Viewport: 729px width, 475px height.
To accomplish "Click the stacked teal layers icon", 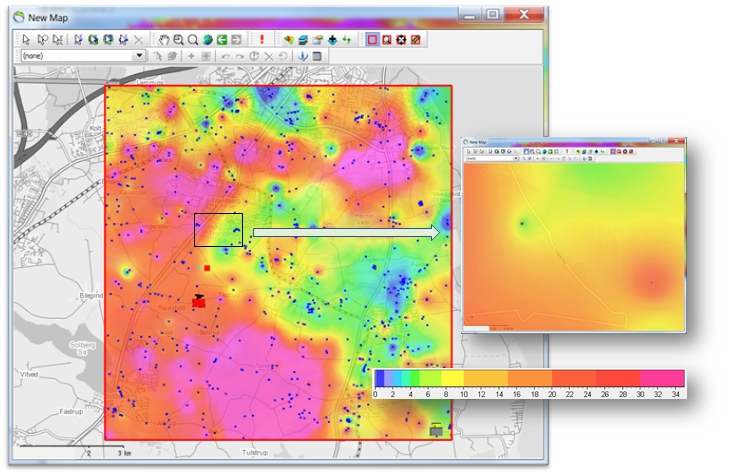I will coord(303,40).
